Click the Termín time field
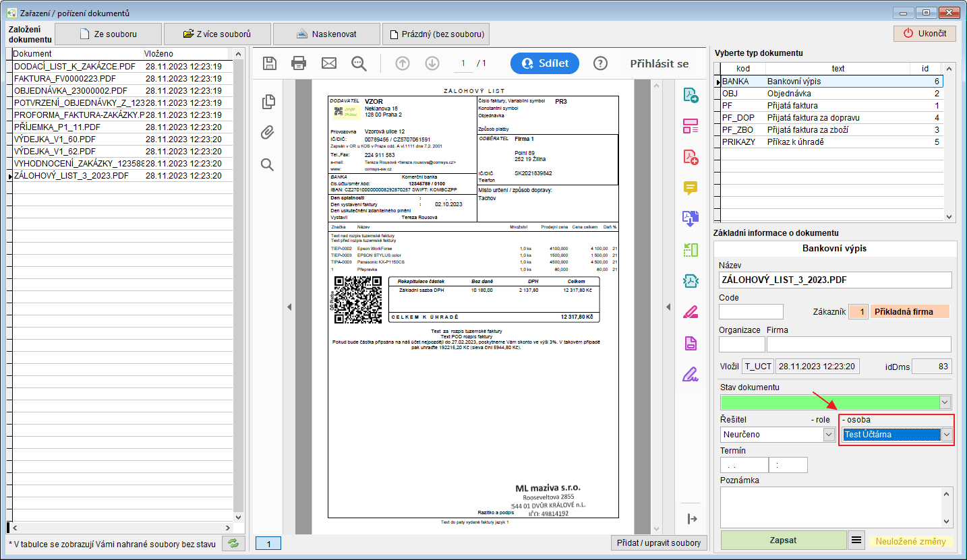The image size is (967, 560). tap(788, 465)
